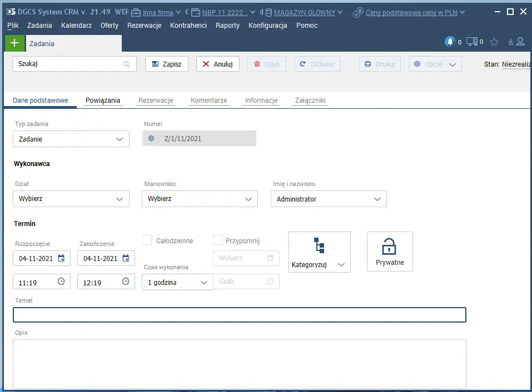Click the monitor messages icon in header

coord(471,41)
